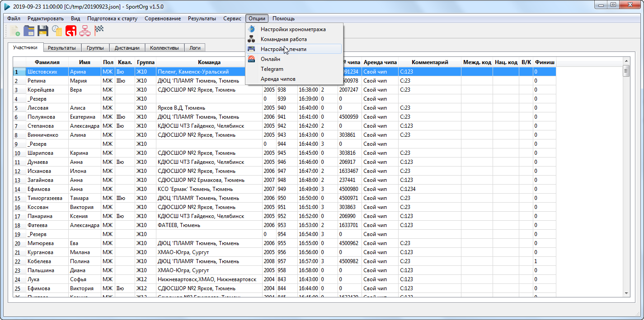Click the red SI reader icon
This screenshot has width=644, height=320.
(x=71, y=31)
